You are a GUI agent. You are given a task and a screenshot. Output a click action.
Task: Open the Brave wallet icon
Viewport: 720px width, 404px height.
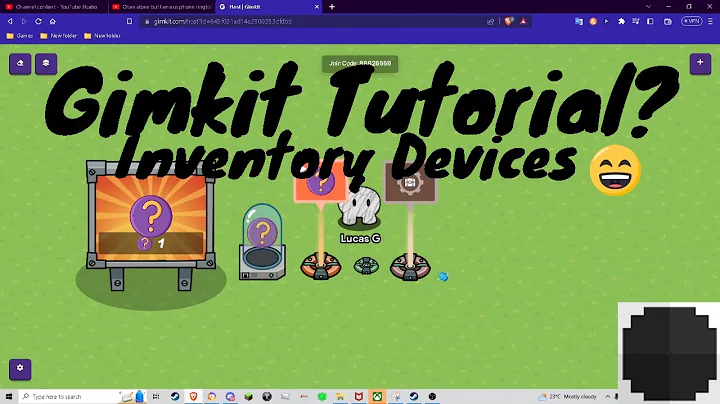(668, 21)
